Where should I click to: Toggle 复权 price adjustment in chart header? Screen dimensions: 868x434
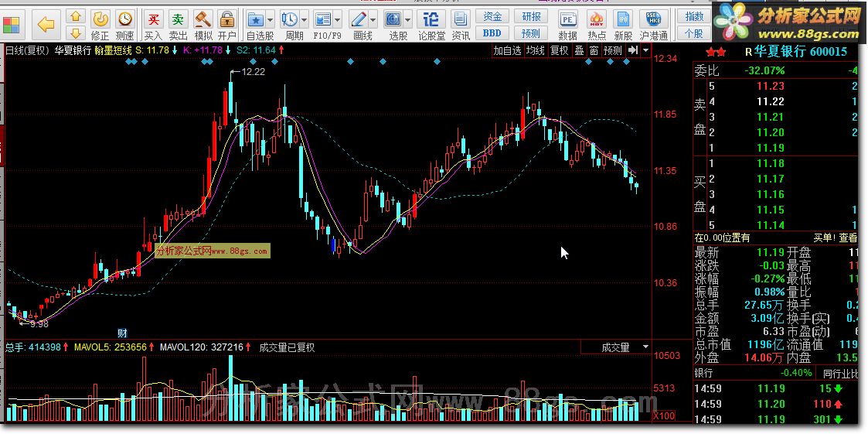click(559, 50)
